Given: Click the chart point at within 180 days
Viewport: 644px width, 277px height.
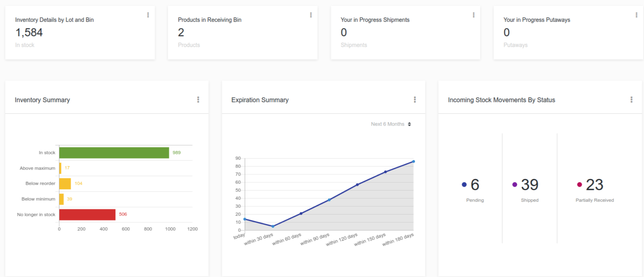Looking at the screenshot, I should 413,161.
